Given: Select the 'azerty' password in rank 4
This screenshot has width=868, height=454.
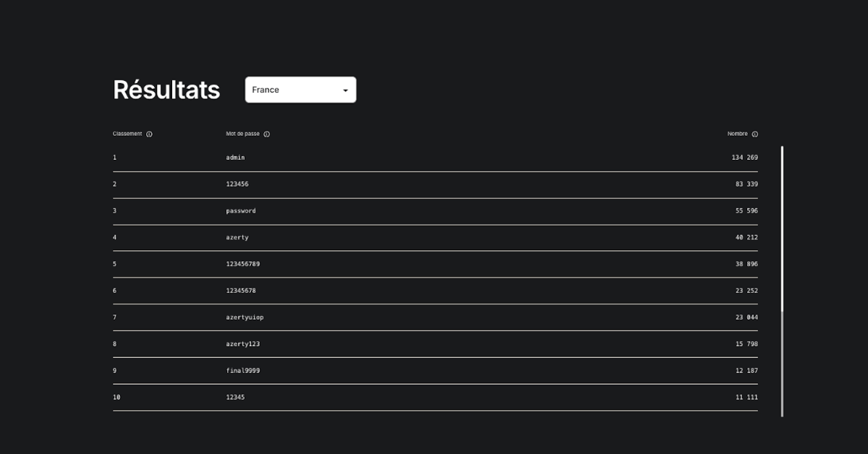Looking at the screenshot, I should click(237, 238).
